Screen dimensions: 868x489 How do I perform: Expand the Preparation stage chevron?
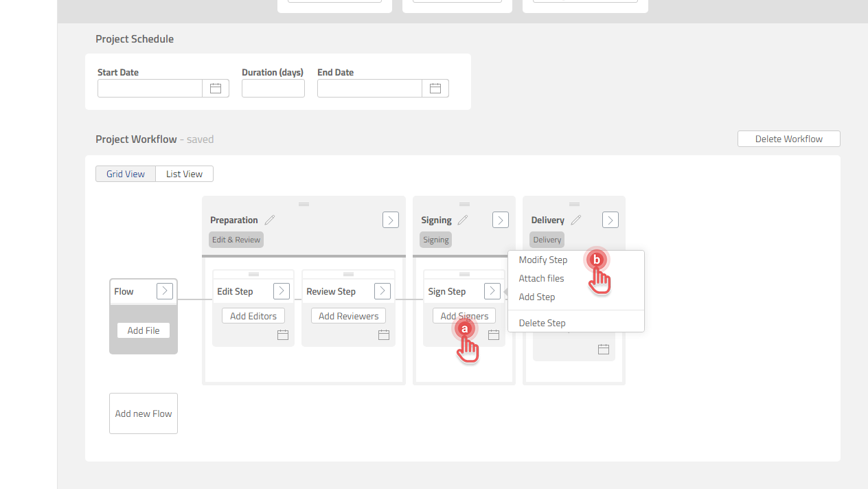390,219
